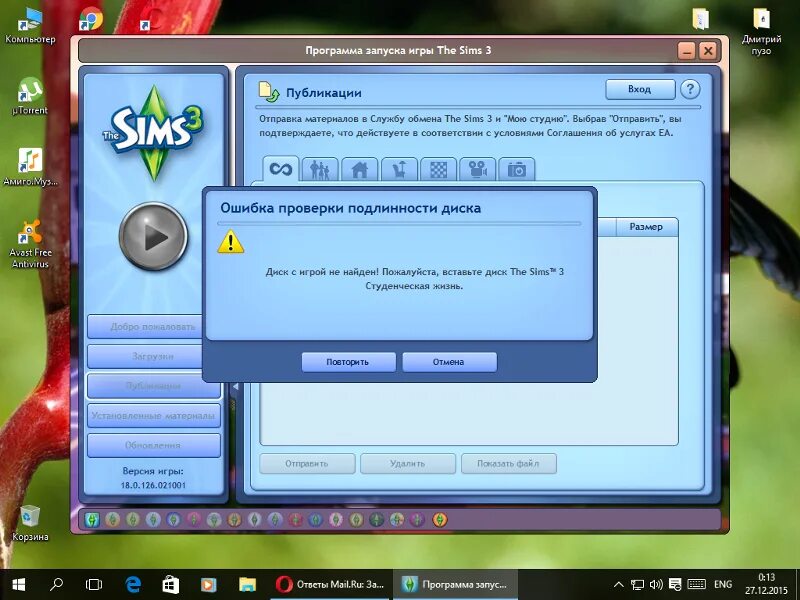
Task: Open the all-items infinity tab
Action: click(281, 169)
